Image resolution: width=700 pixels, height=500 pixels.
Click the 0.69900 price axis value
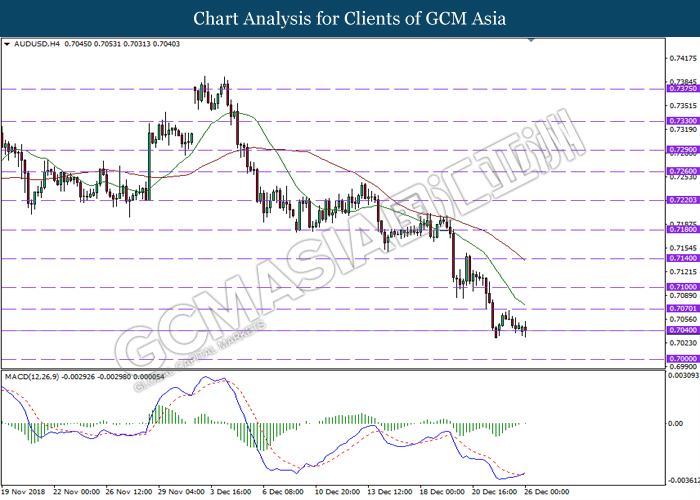(683, 367)
